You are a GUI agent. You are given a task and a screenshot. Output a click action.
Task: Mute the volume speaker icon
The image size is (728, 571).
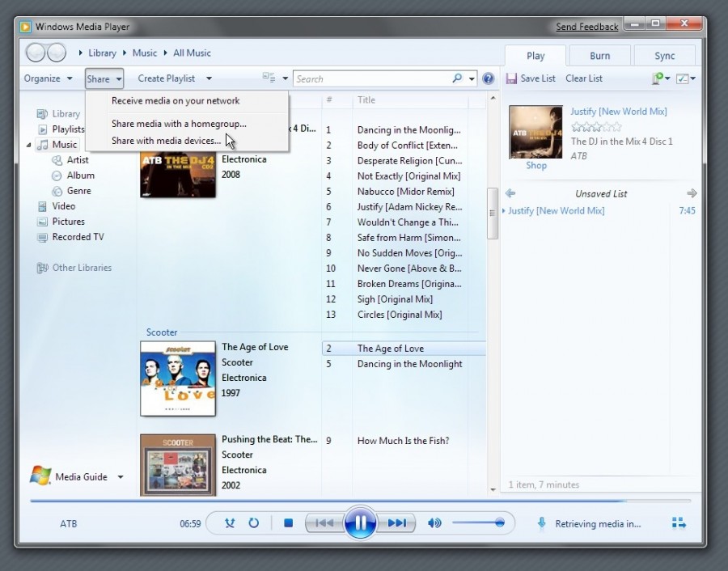point(434,523)
